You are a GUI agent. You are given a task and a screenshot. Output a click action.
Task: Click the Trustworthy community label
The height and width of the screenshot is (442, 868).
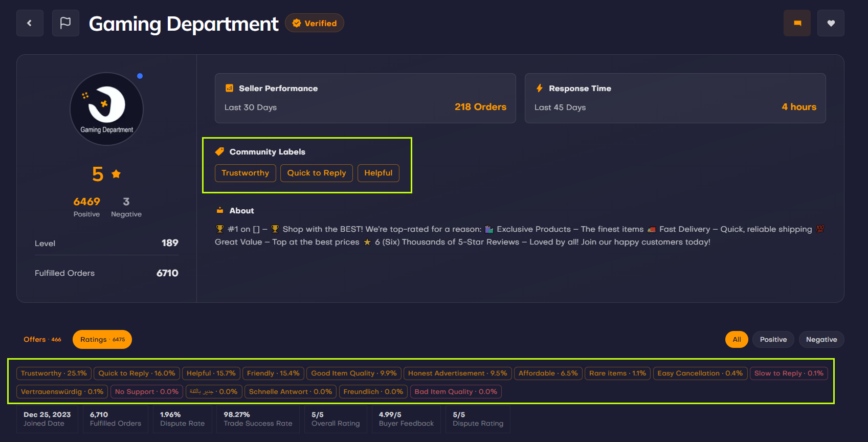pos(245,173)
